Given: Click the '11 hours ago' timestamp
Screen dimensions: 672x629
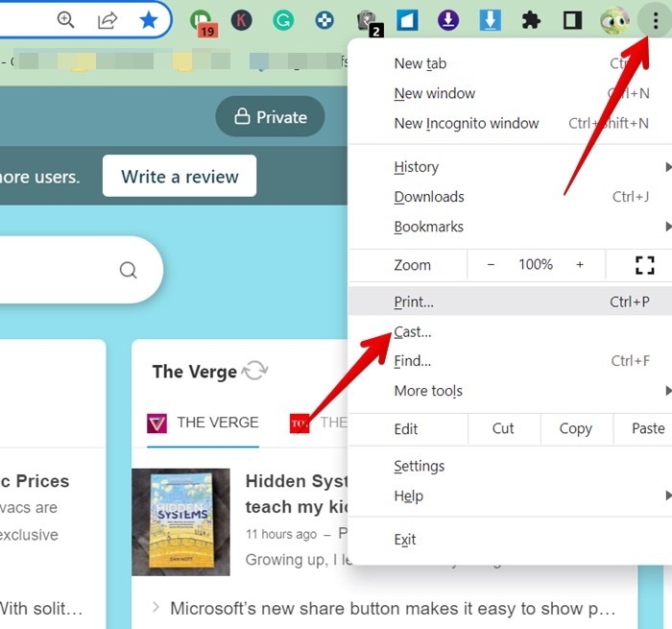Looking at the screenshot, I should (281, 534).
